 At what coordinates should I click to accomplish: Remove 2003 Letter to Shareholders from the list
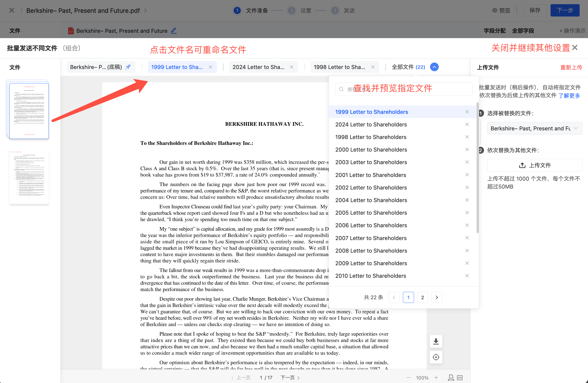(x=467, y=162)
